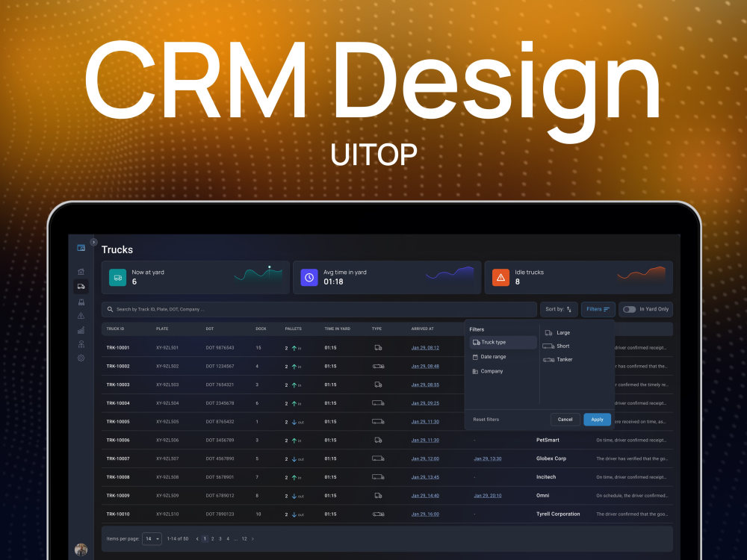
Task: Click the Cancel button in Filters
Action: click(565, 420)
